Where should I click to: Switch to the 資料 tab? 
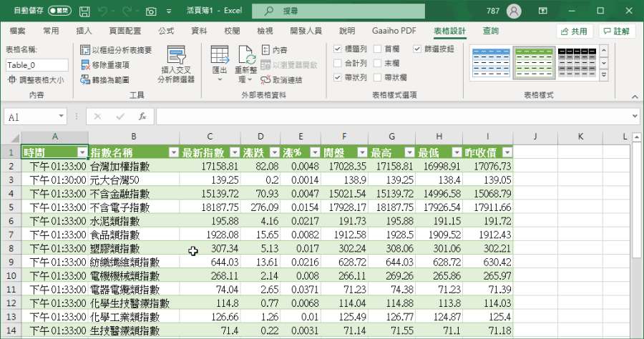point(199,31)
